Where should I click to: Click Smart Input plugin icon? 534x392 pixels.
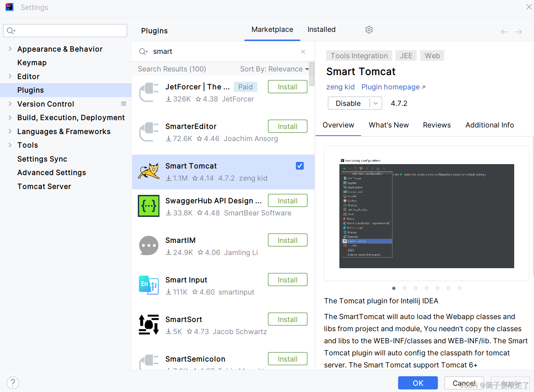tap(149, 285)
